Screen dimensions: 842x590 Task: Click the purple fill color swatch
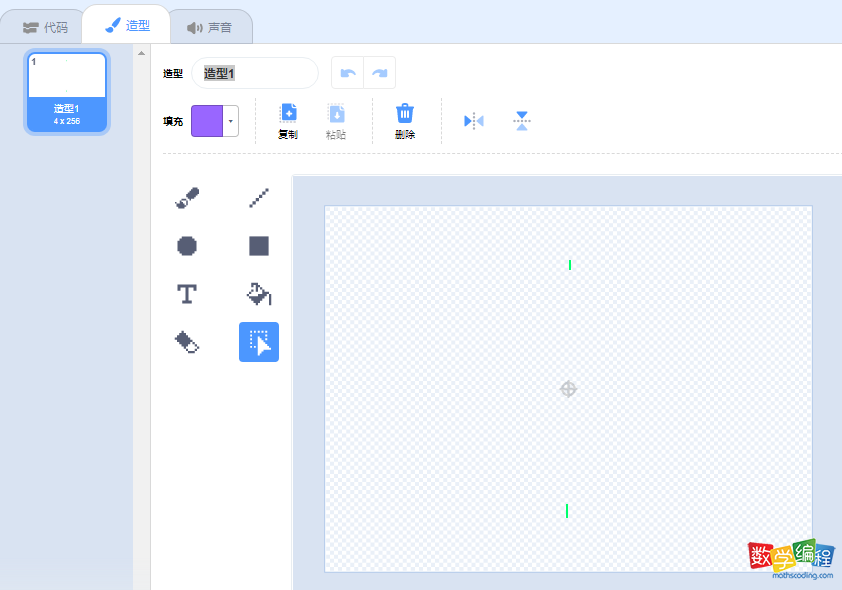[x=207, y=121]
